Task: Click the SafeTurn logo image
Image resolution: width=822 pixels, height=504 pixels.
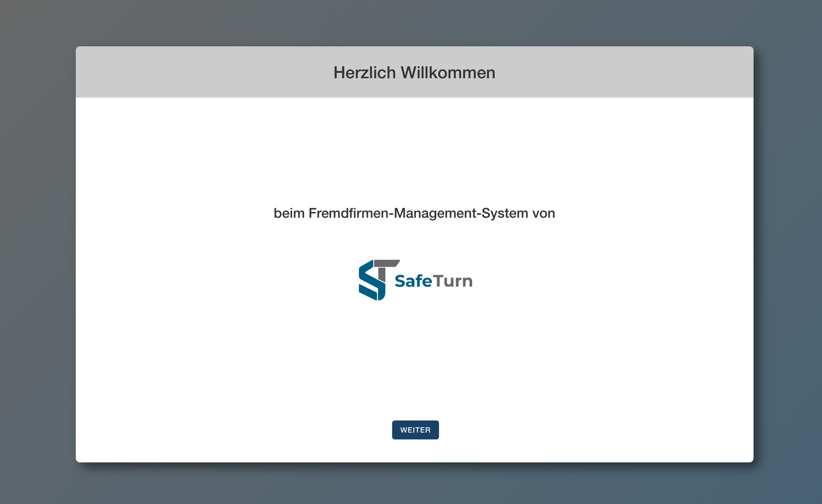Action: 416,280
